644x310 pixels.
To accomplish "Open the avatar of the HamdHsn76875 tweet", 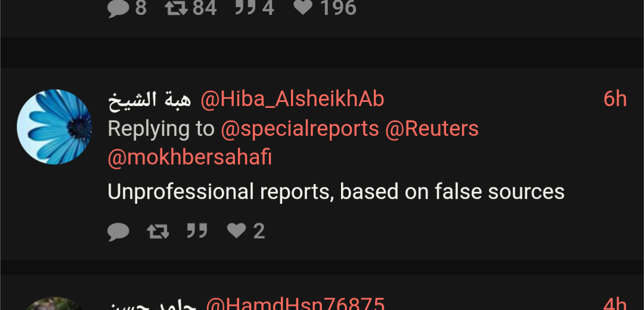I will coord(54,304).
